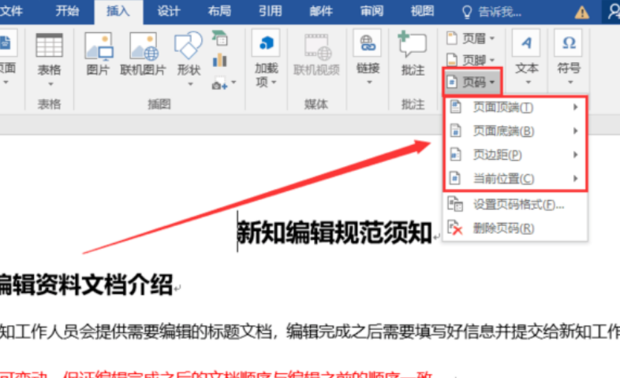Expand the 页面顶端 submenu arrow
This screenshot has width=620, height=378.
(576, 107)
